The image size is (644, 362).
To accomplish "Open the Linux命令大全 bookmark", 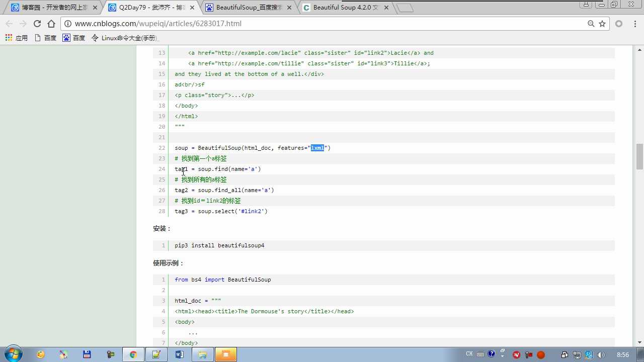I will pos(125,38).
